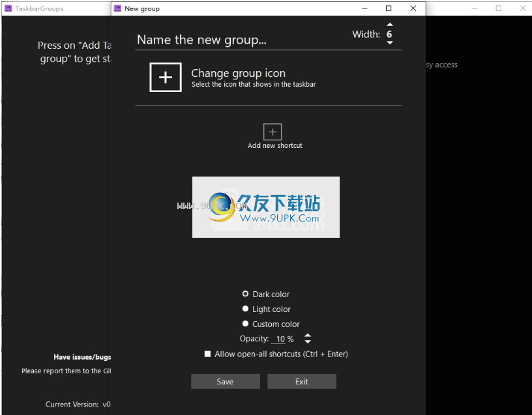Lower Opacity with the down arrow

(x=307, y=342)
